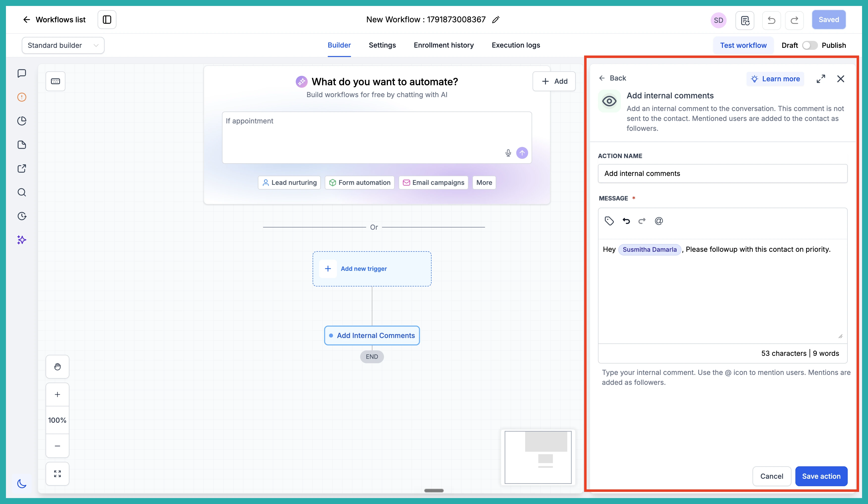868x504 pixels.
Task: Undo in the message editor toolbar
Action: (x=626, y=221)
